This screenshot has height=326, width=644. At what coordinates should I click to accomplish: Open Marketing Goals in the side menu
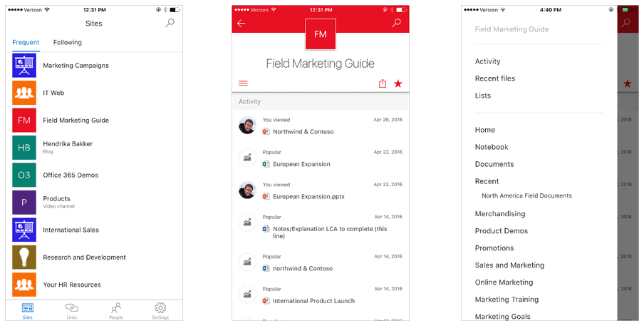click(x=502, y=317)
